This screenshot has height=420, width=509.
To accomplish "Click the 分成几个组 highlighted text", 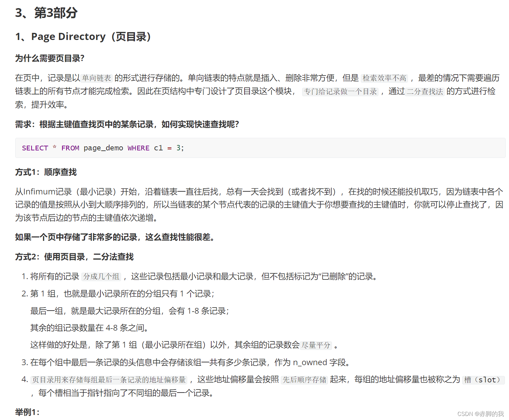I will tap(101, 277).
